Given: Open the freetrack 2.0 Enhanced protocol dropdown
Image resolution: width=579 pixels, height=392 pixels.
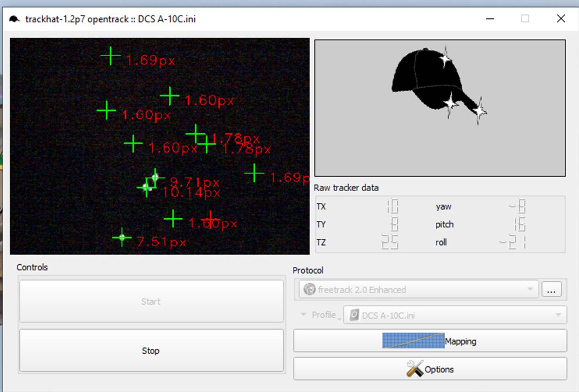Looking at the screenshot, I should point(419,290).
